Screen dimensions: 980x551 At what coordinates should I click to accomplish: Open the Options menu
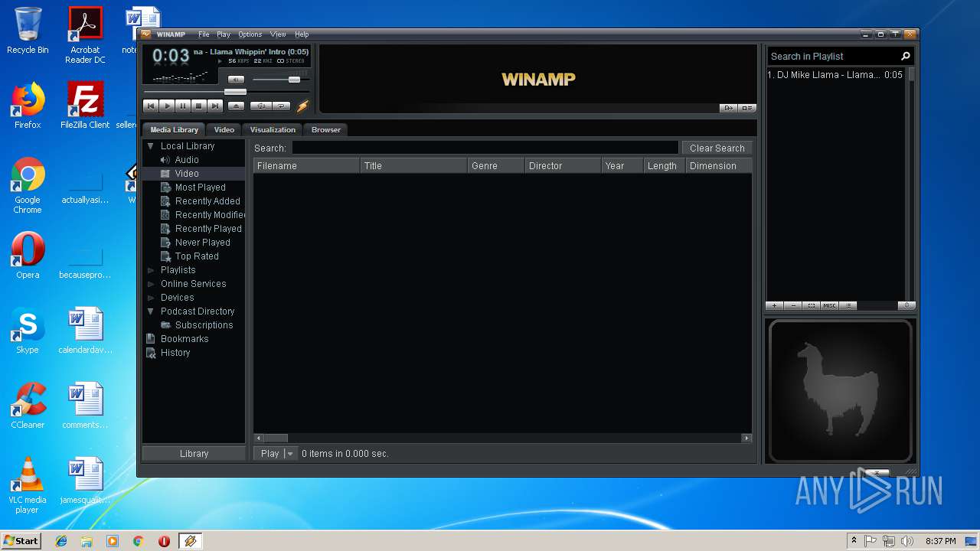coord(250,34)
